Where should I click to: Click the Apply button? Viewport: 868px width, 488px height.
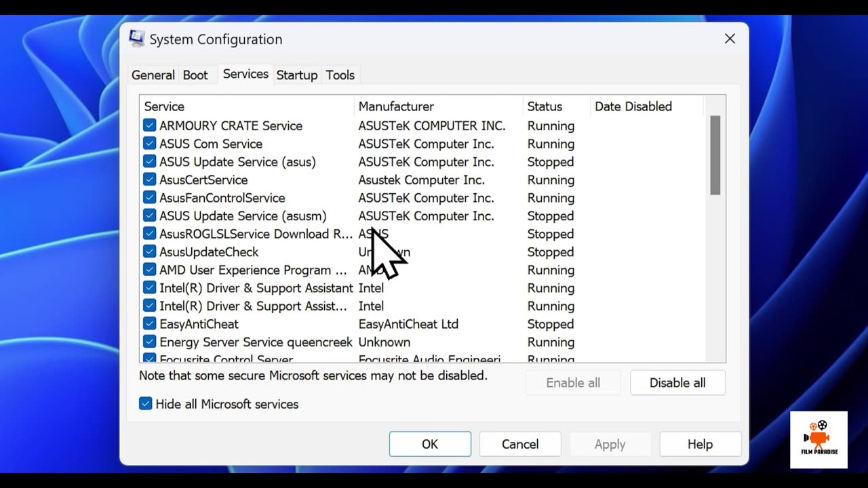(610, 444)
